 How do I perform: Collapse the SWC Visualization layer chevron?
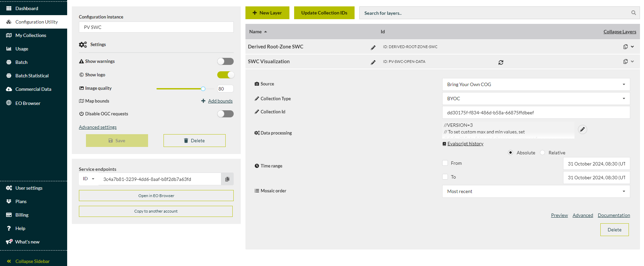coord(632,62)
